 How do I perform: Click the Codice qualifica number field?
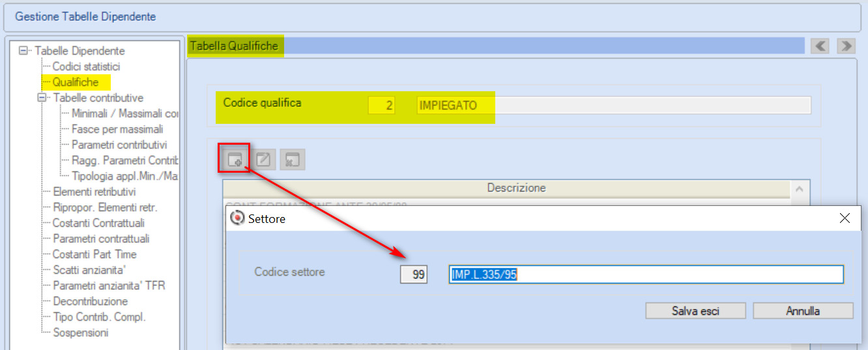click(381, 106)
